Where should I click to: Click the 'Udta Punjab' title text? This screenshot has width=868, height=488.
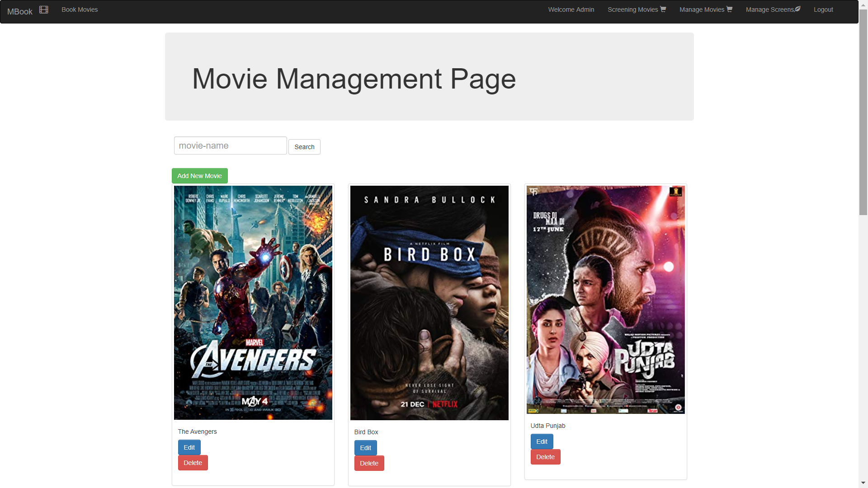click(548, 426)
